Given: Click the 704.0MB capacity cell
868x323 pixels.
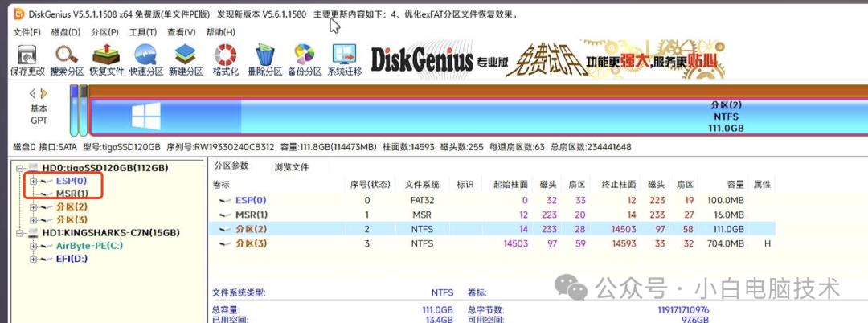Looking at the screenshot, I should [725, 243].
